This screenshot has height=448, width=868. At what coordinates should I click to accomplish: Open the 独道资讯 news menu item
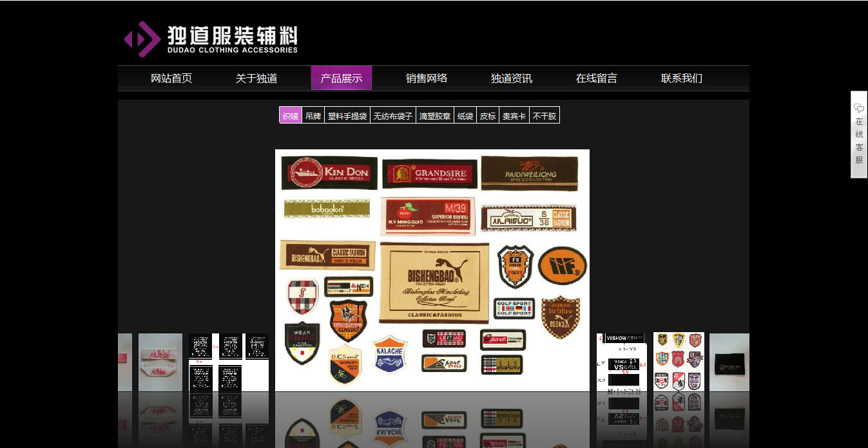click(x=512, y=79)
